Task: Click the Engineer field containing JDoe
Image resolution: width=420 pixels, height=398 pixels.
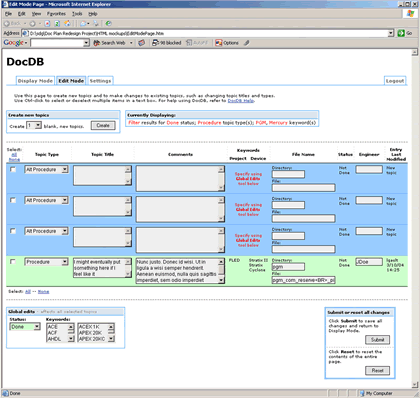Action: click(369, 262)
